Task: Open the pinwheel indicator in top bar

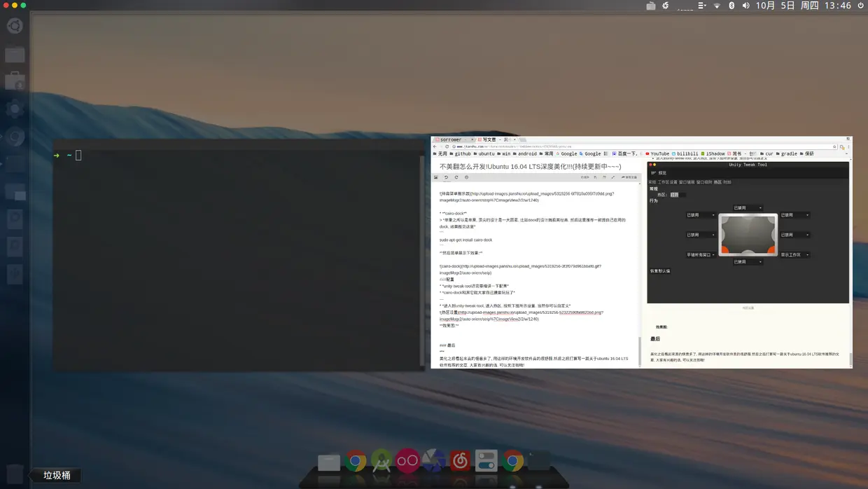Action: (x=666, y=6)
